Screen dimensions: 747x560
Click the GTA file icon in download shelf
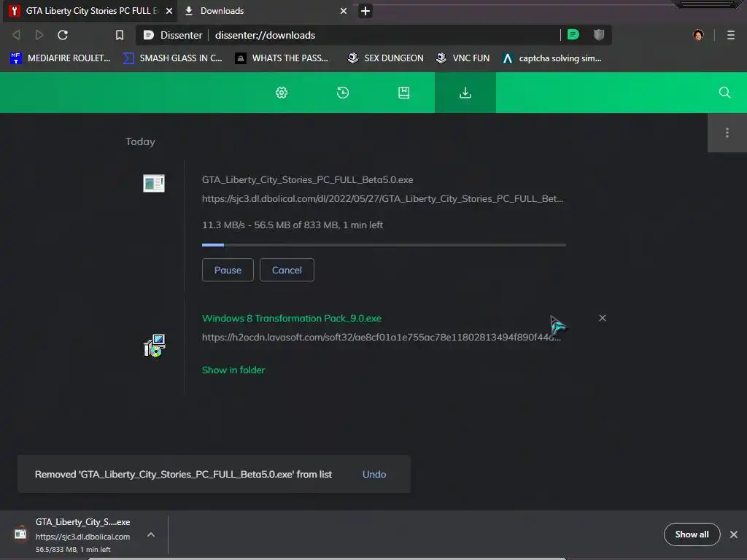tap(20, 534)
